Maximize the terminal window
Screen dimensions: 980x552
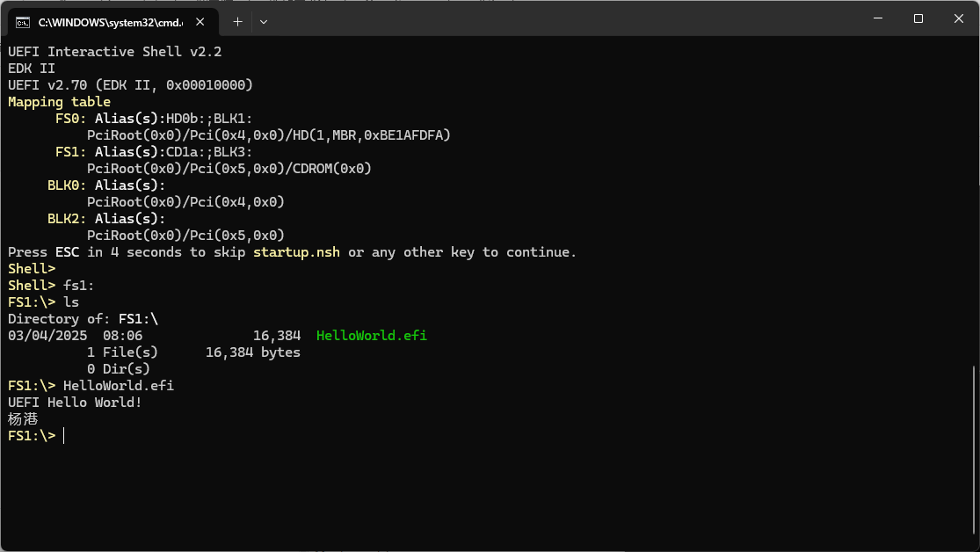[x=918, y=18]
